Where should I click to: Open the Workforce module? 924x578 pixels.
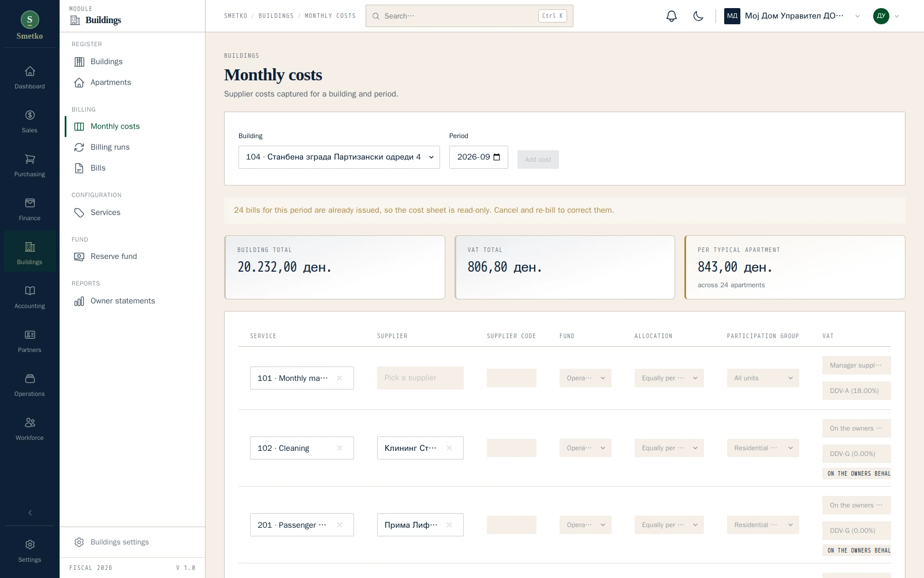point(29,429)
